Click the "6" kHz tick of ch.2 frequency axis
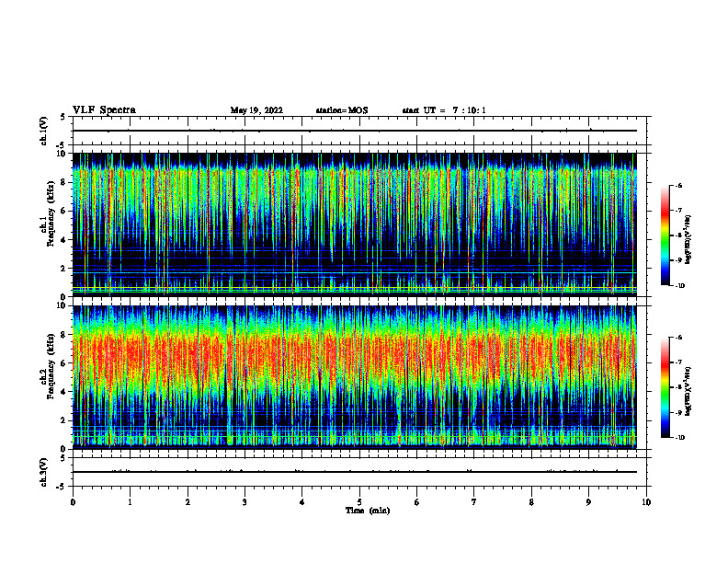This screenshot has width=728, height=563. (64, 363)
